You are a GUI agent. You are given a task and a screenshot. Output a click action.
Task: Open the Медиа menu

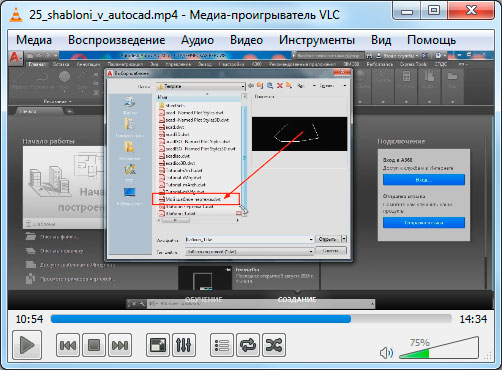point(34,40)
